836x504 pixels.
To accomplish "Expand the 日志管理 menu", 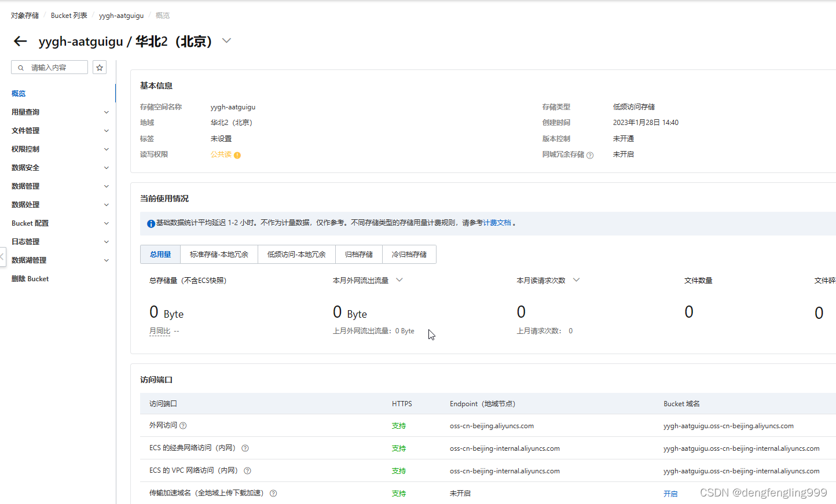I will tap(106, 242).
